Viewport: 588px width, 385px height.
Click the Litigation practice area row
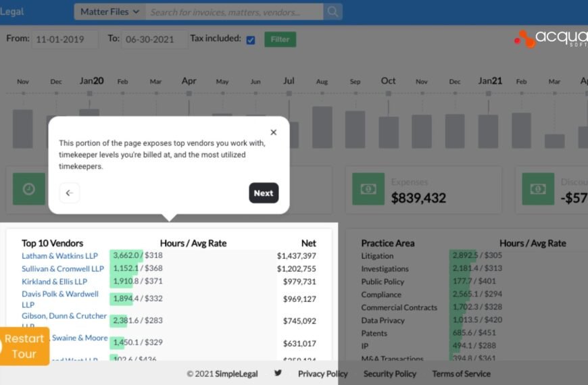[377, 256]
